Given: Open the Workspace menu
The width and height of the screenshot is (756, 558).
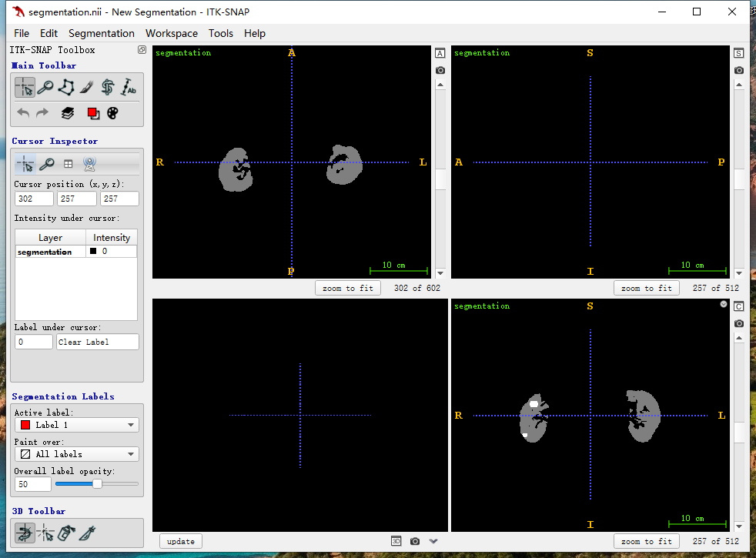Looking at the screenshot, I should [x=172, y=33].
